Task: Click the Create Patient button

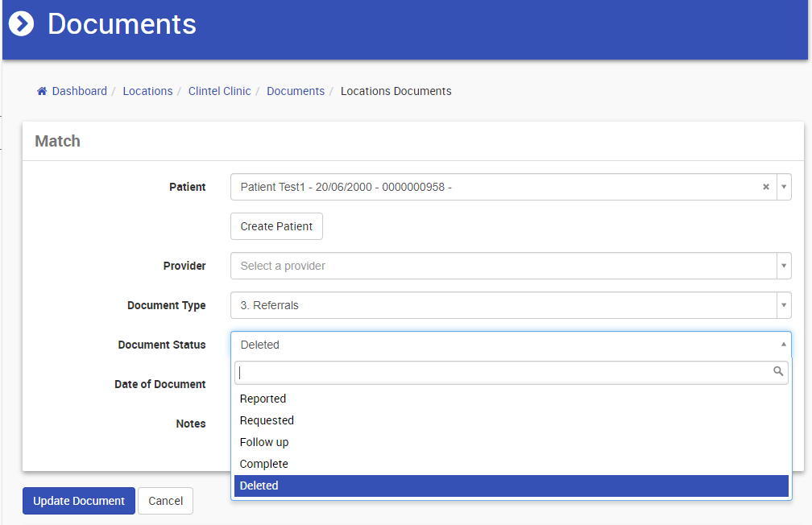Action: [x=276, y=226]
